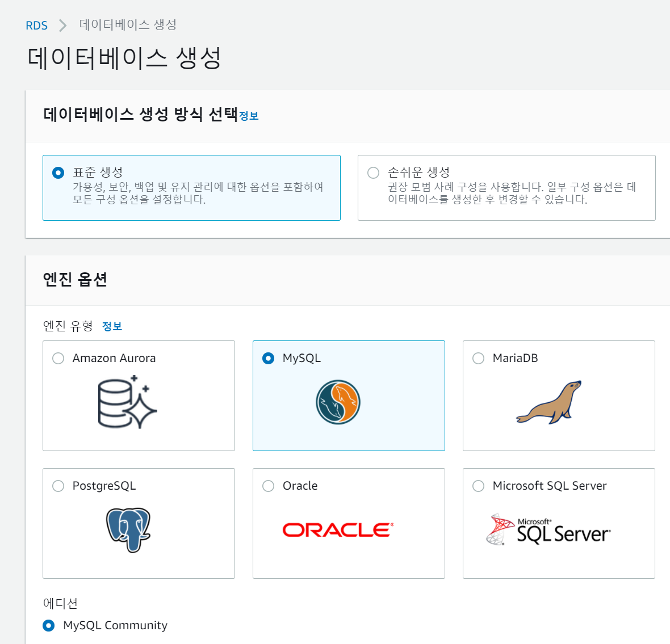Select the 손쉬운 생성 radio button

[x=373, y=172]
